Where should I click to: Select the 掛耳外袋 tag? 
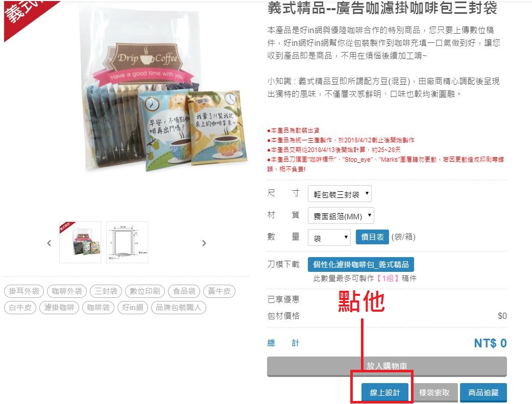coord(24,291)
